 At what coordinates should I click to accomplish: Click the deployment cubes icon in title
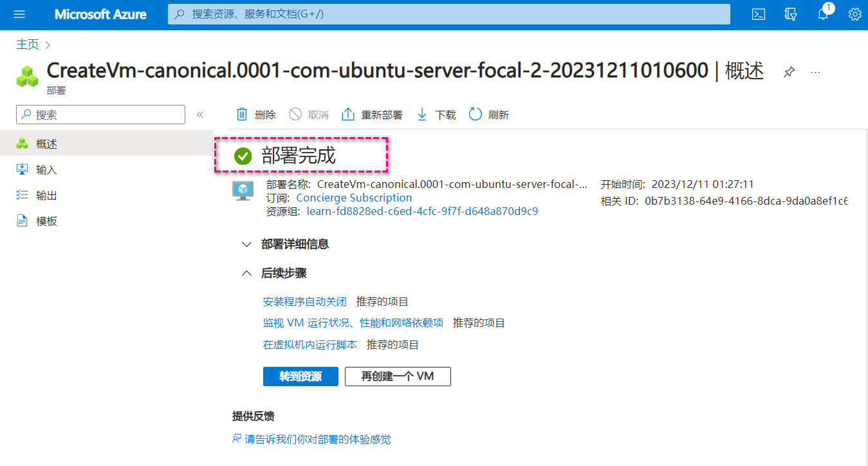point(28,77)
